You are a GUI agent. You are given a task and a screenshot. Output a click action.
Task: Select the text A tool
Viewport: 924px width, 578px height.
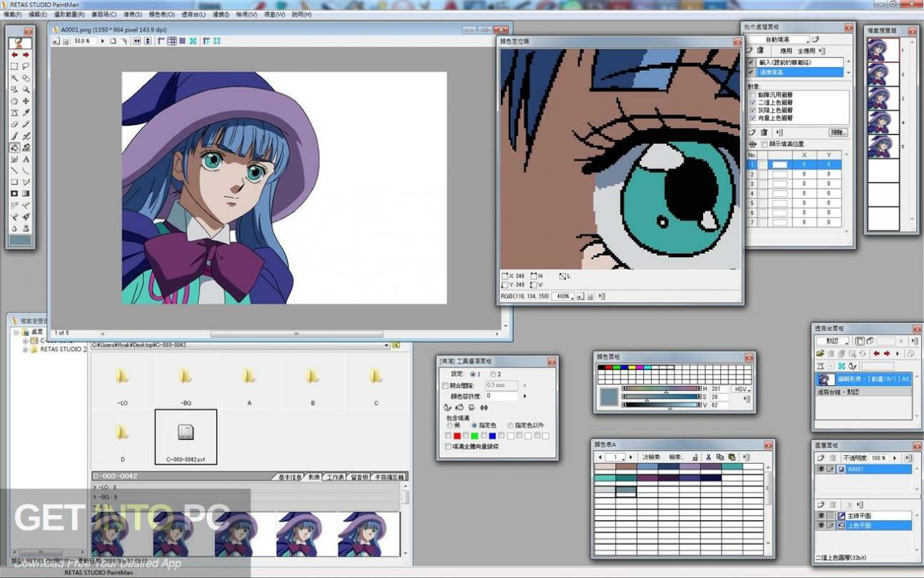point(27,159)
